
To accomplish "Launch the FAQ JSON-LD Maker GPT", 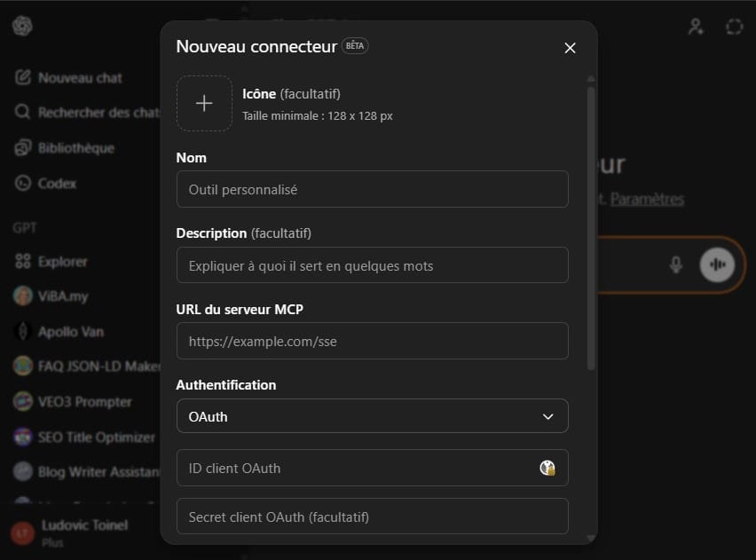I will pos(84,367).
